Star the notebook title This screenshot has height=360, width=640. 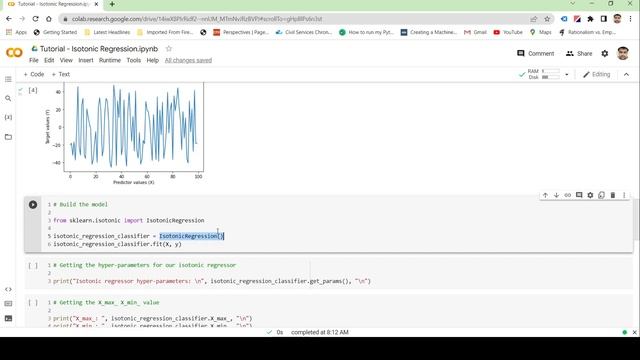(169, 49)
